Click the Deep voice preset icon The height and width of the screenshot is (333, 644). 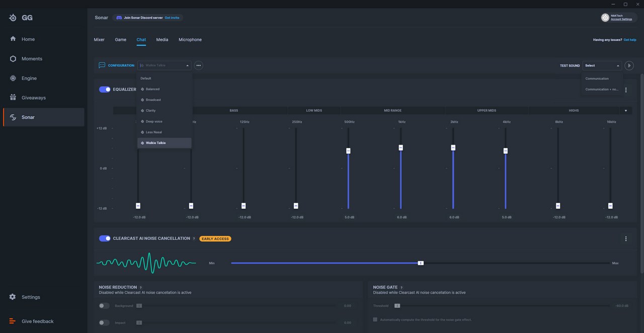[143, 121]
